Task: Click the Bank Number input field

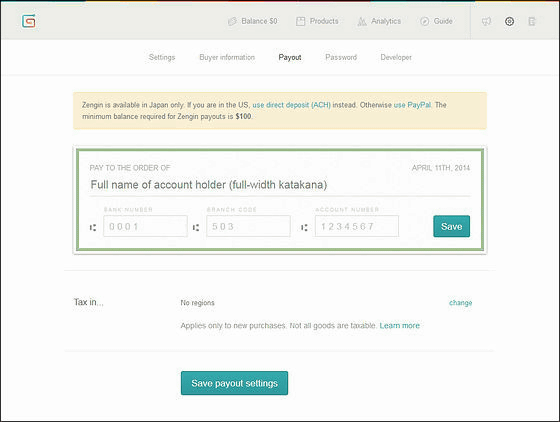Action: tap(145, 226)
